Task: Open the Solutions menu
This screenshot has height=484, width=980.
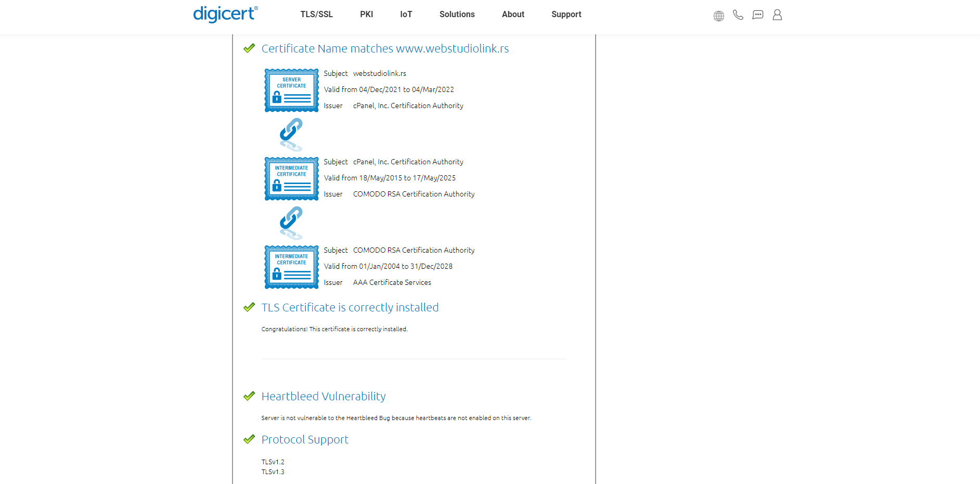Action: 457,15
